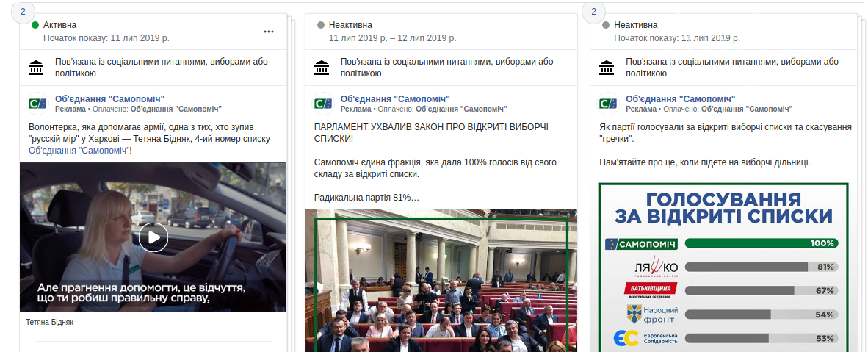
Task: Play the Тетяна Бідняк video ad
Action: 153,237
